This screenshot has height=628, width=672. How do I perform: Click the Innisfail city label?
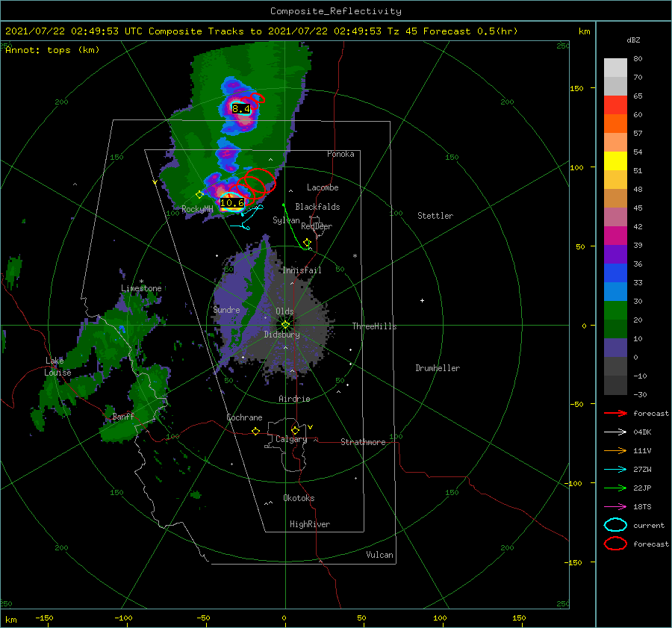click(302, 270)
